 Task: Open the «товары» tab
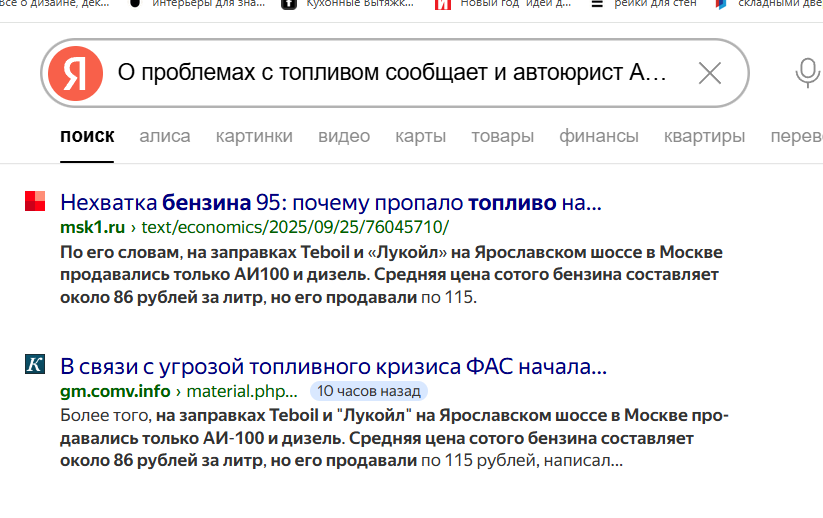point(502,136)
